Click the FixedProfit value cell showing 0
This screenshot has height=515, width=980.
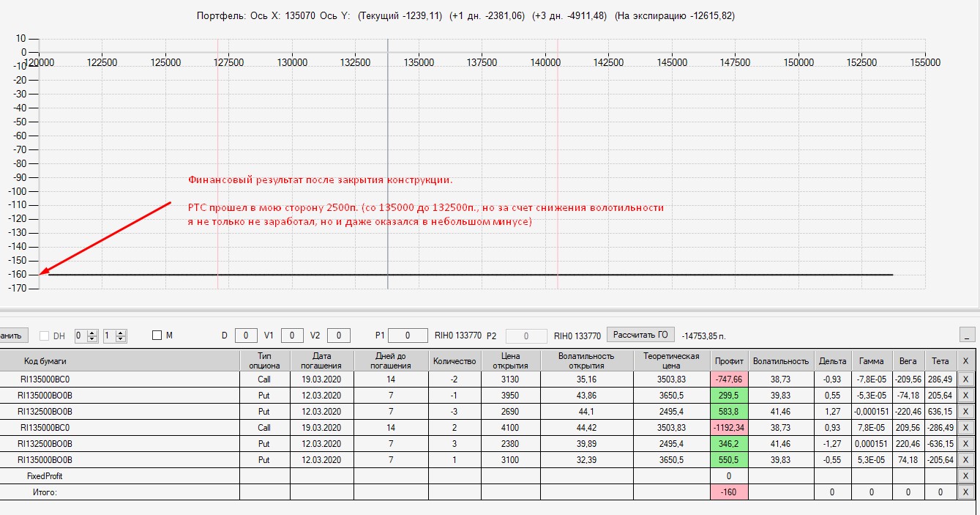pyautogui.click(x=729, y=475)
